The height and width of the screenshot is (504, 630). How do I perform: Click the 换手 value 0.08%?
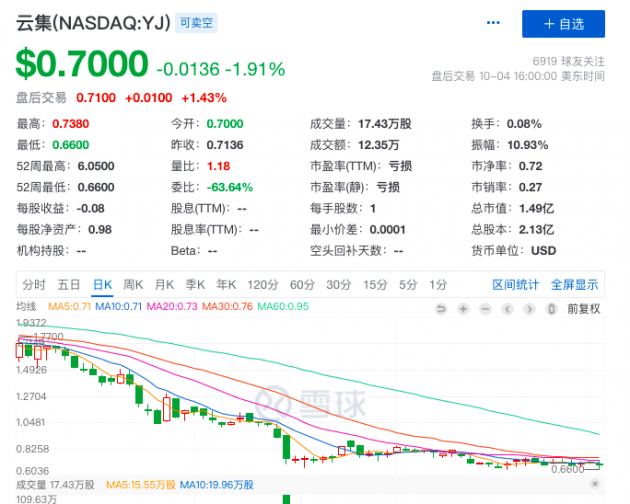[524, 124]
